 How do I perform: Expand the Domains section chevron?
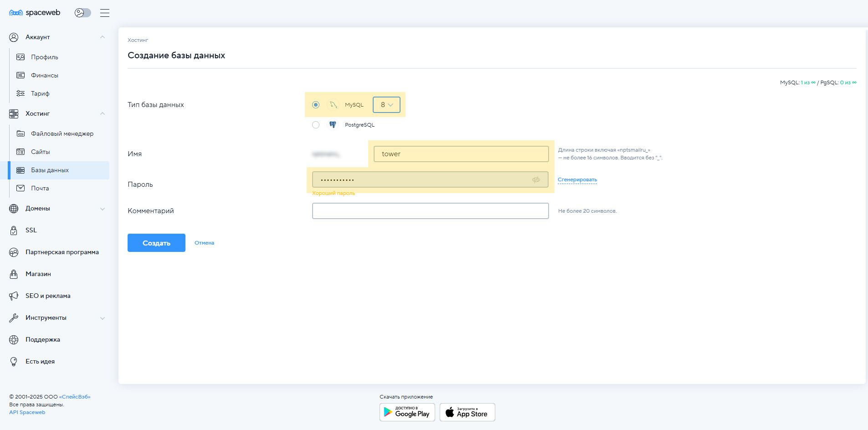pyautogui.click(x=103, y=209)
